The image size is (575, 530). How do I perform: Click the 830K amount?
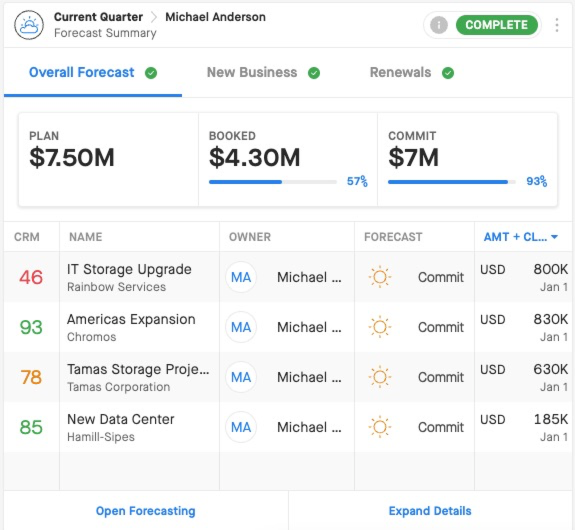550,319
